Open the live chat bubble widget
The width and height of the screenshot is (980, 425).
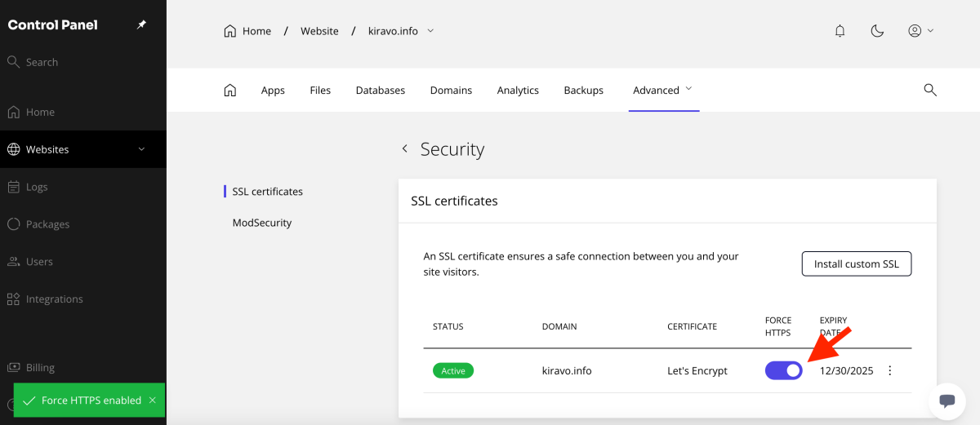(947, 401)
